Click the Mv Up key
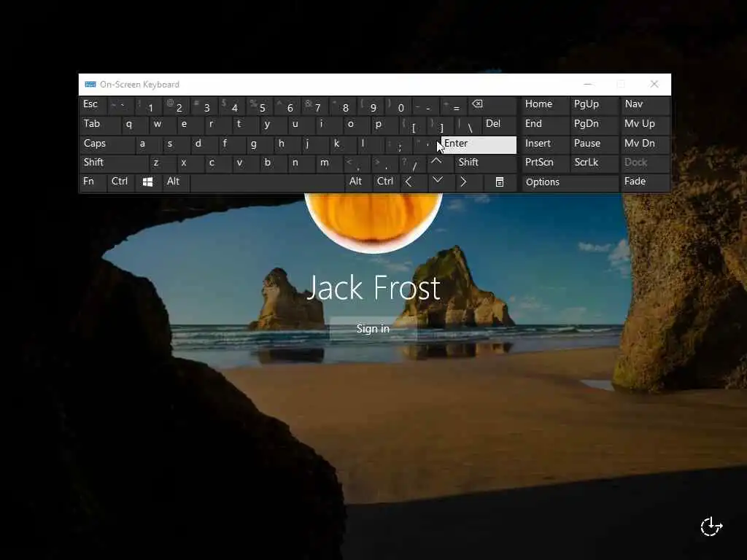 point(645,125)
